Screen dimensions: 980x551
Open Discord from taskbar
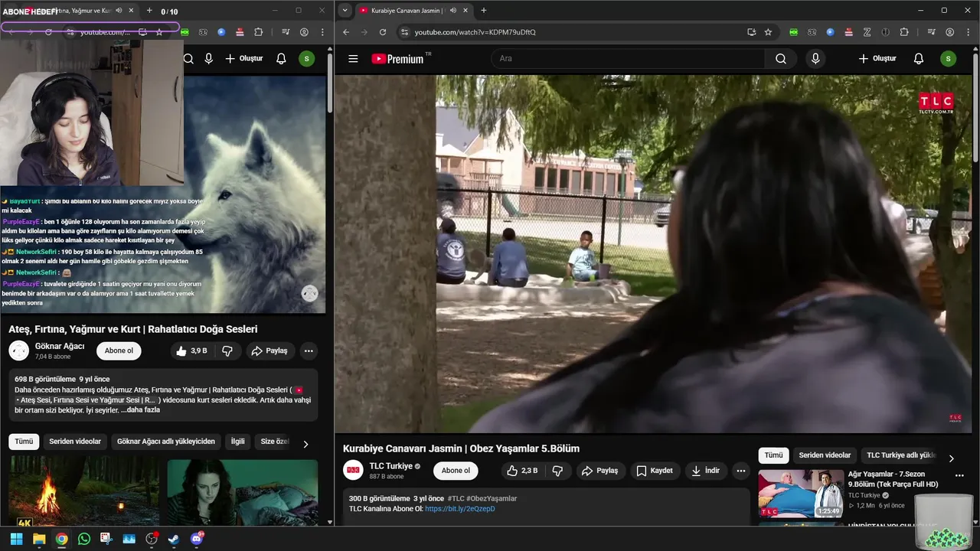tap(197, 539)
